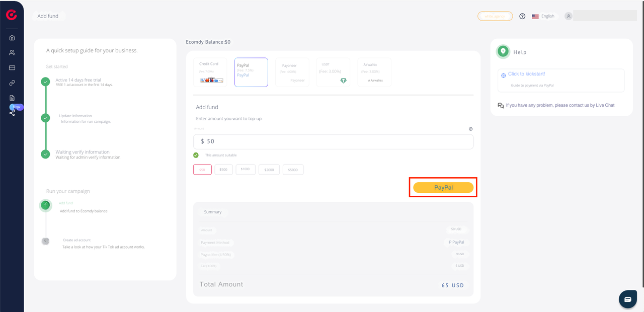Image resolution: width=644 pixels, height=312 pixels.
Task: Choose USDT as payment method
Action: [x=333, y=72]
